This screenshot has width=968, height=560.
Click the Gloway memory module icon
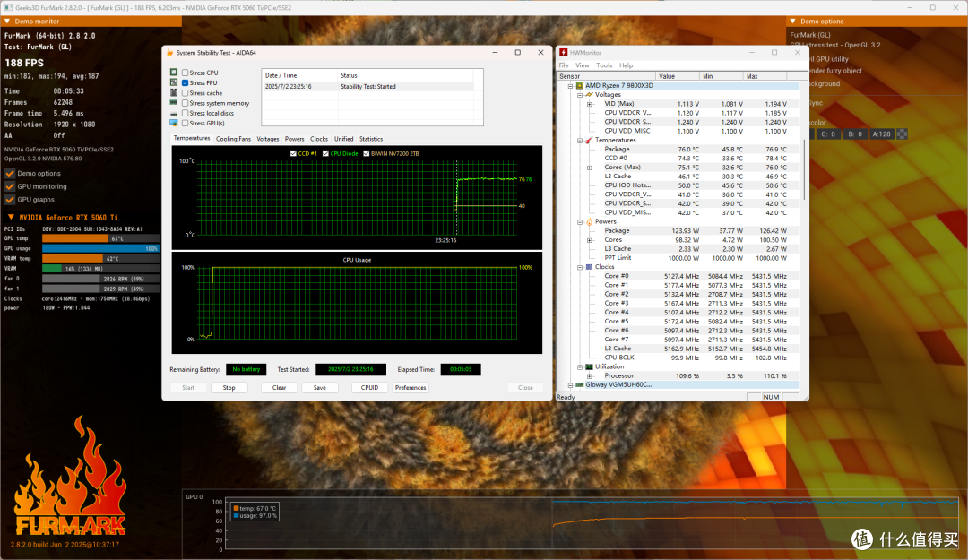tap(580, 384)
